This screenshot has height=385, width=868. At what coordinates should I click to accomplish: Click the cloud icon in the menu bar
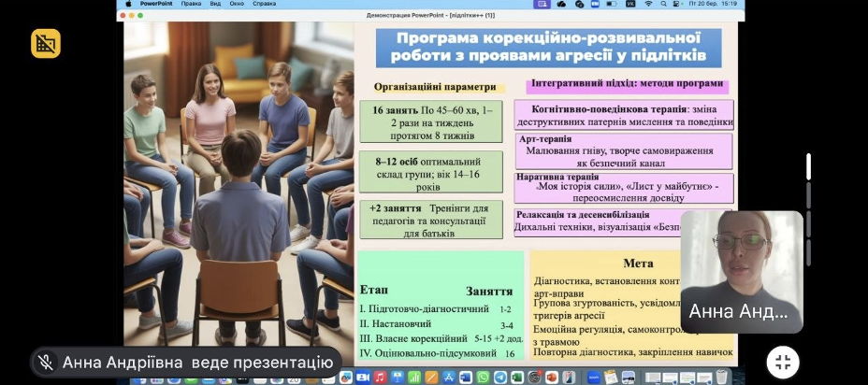coord(561,4)
